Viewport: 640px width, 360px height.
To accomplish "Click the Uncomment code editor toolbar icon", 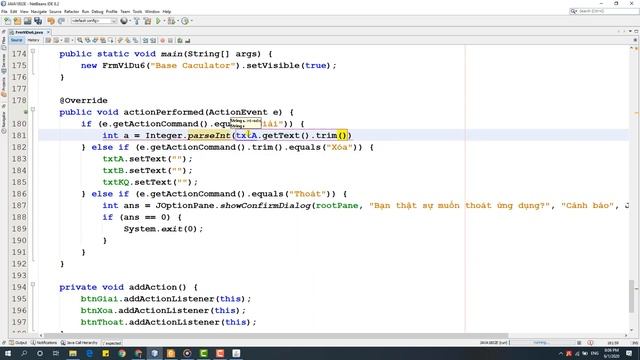I will tap(188, 40).
